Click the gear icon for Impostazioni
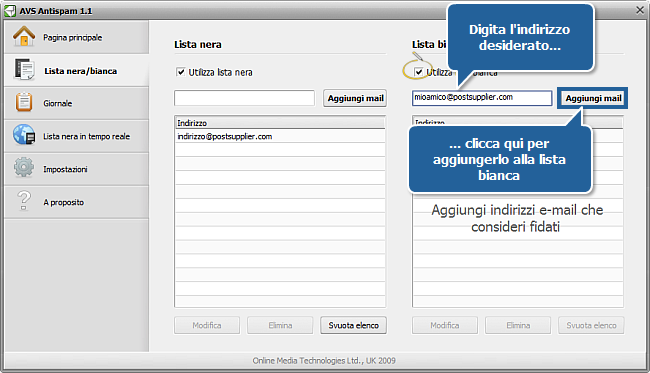The image size is (650, 373). [x=24, y=167]
